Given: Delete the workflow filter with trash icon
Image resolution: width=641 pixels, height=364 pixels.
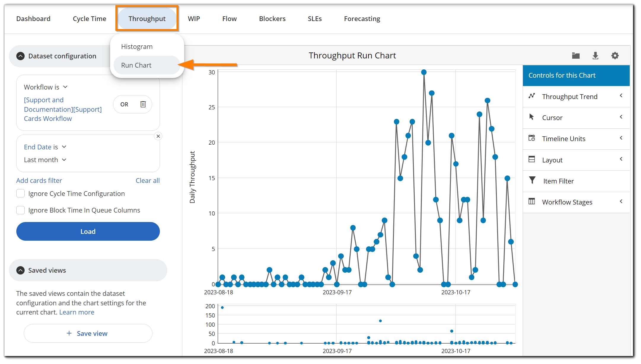Looking at the screenshot, I should (x=143, y=104).
